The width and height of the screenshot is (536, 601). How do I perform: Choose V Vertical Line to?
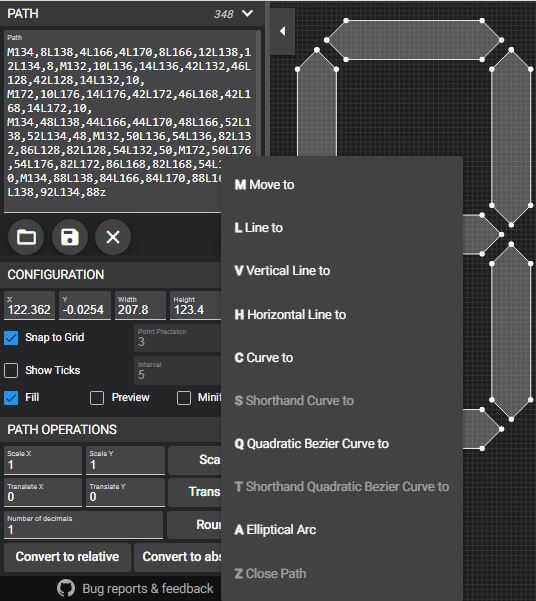tap(342, 271)
